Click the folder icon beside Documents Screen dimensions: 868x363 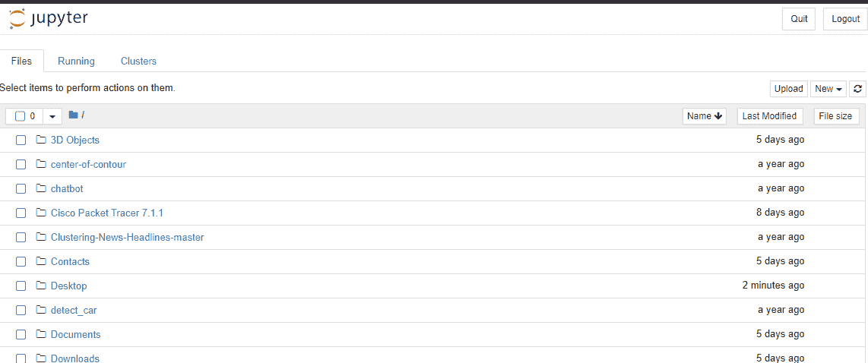(41, 334)
